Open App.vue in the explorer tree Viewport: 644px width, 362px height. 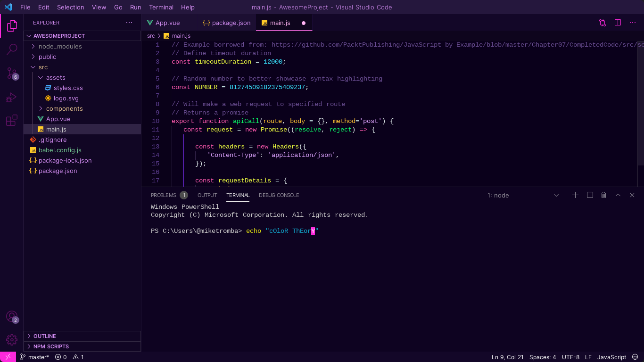(x=82, y=119)
